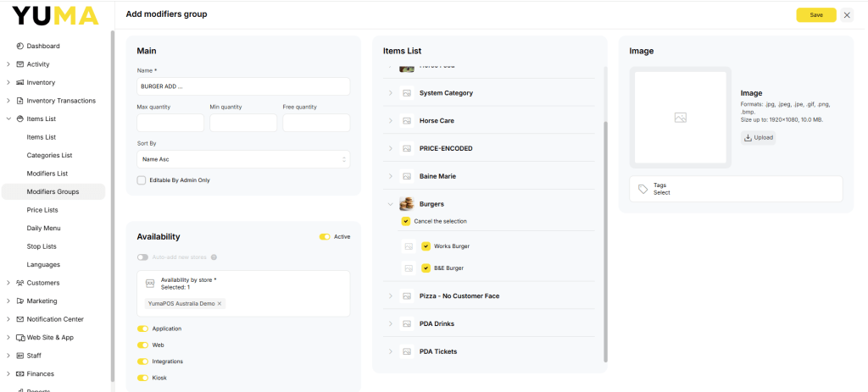
Task: Uncheck the B&E Burger checkbox
Action: (426, 268)
